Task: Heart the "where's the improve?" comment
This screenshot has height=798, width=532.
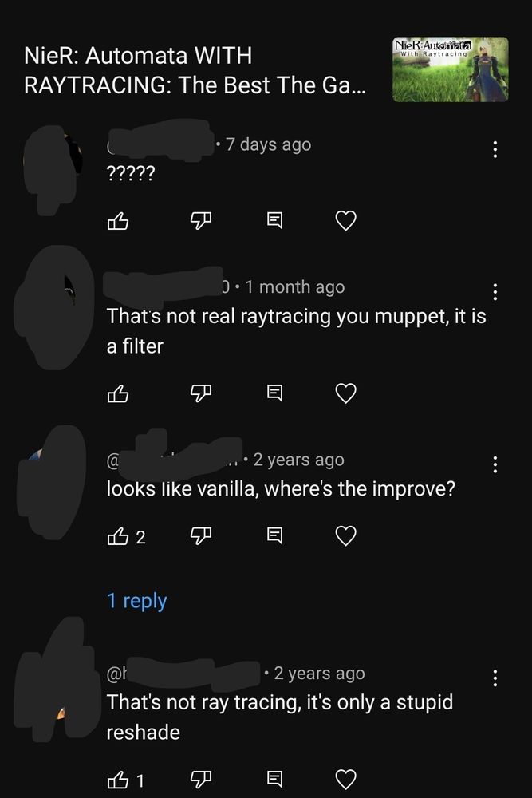Action: pyautogui.click(x=346, y=535)
